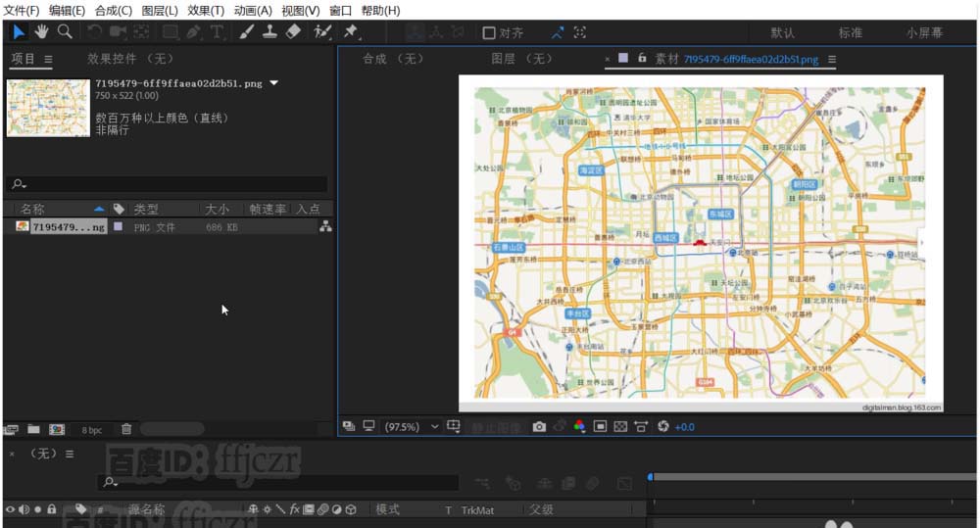Viewport: 980px width, 528px height.
Task: Open the 项目 panel menu
Action: pyautogui.click(x=48, y=59)
